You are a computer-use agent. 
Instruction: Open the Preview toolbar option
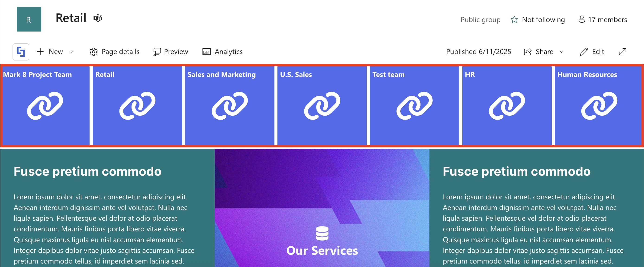(171, 52)
